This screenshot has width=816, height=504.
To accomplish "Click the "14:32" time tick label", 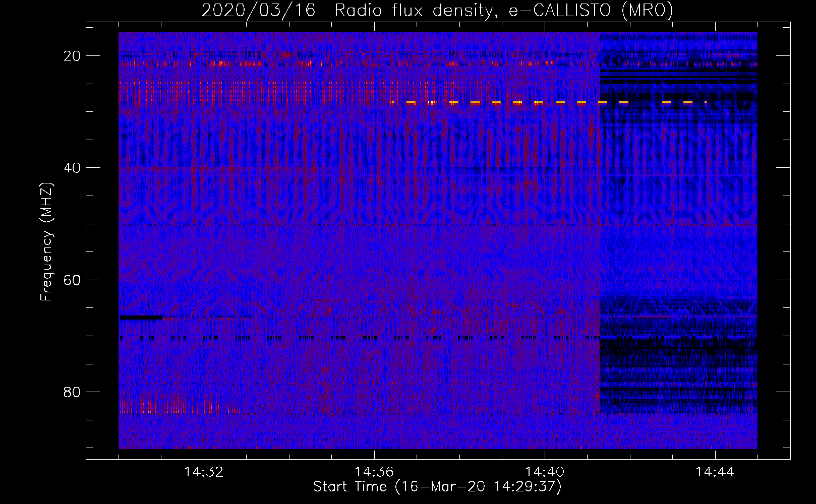I will pos(204,472).
